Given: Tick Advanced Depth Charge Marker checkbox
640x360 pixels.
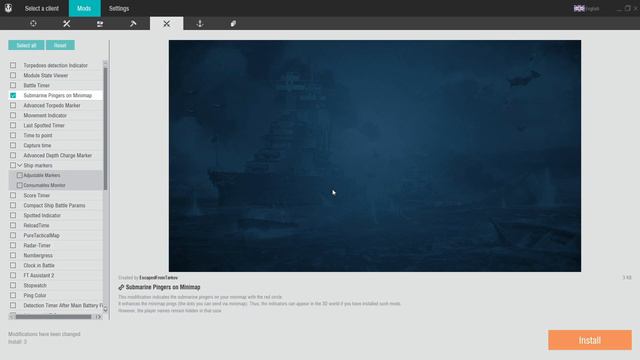Looking at the screenshot, I should coord(13,156).
